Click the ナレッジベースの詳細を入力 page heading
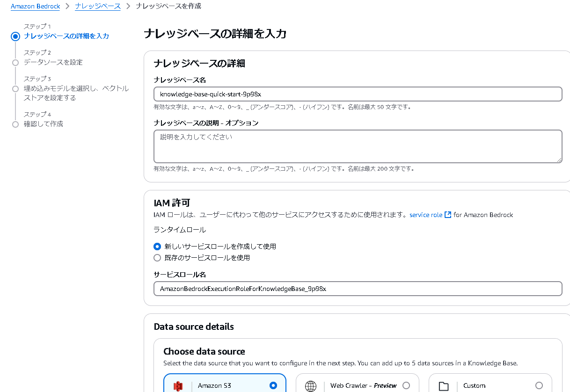 click(215, 34)
